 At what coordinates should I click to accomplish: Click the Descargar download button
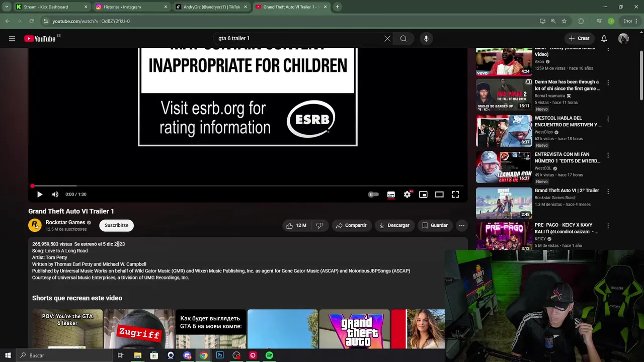click(x=394, y=225)
